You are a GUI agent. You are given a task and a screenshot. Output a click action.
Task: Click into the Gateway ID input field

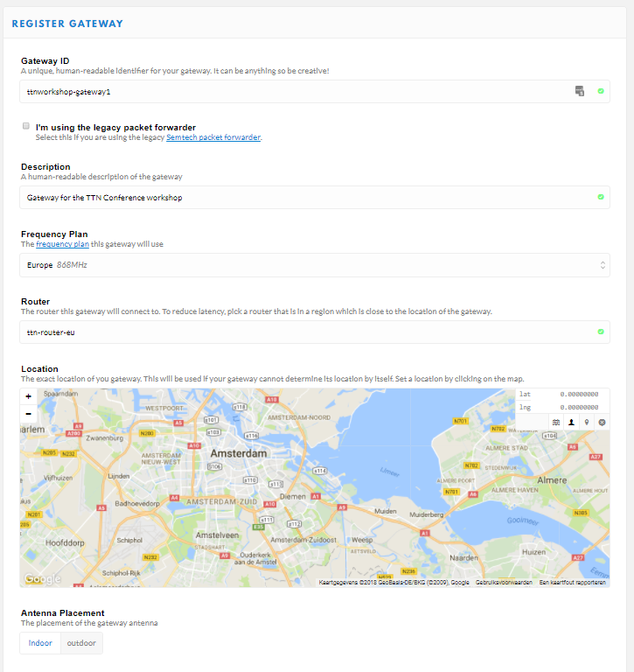pos(315,91)
